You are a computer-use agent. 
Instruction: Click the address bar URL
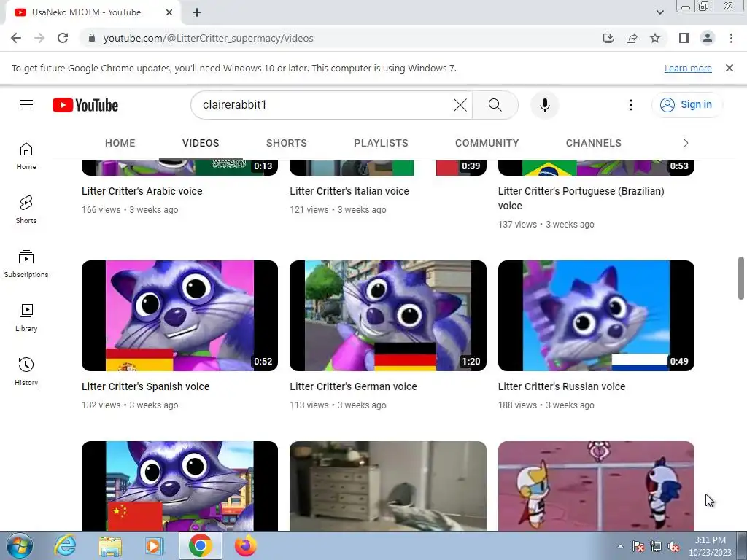pyautogui.click(x=208, y=38)
